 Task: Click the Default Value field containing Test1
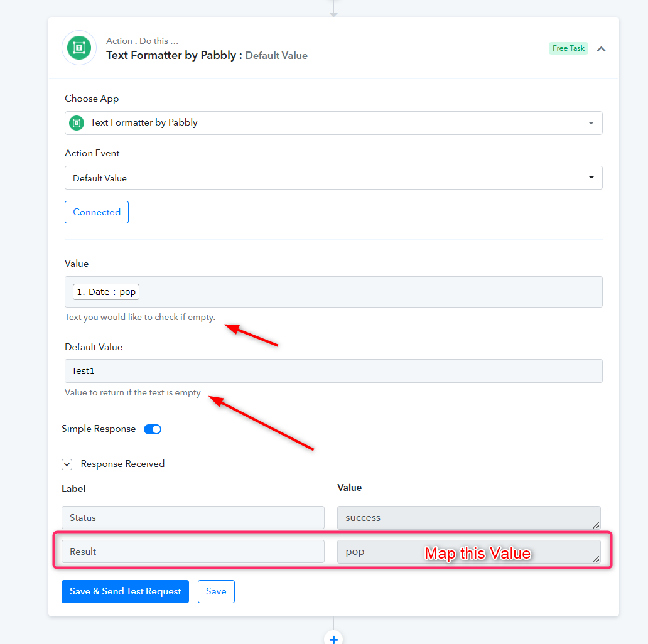click(333, 371)
